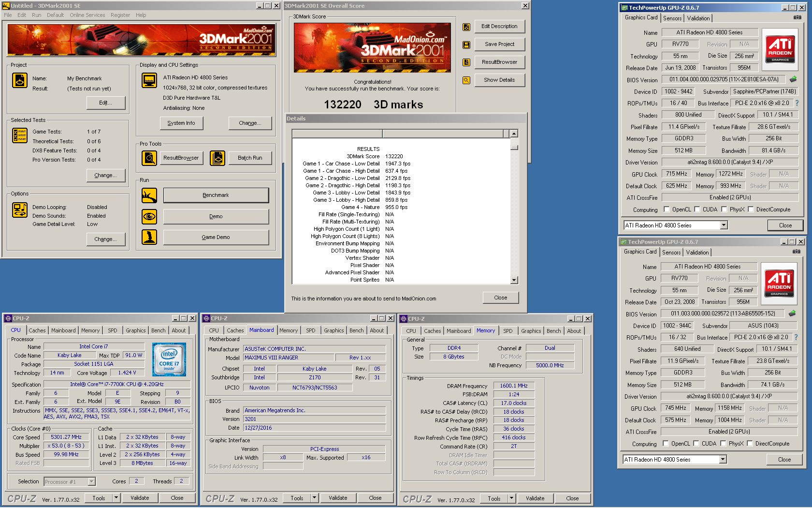Open the Online Services menu
The image size is (812, 508).
tap(87, 15)
